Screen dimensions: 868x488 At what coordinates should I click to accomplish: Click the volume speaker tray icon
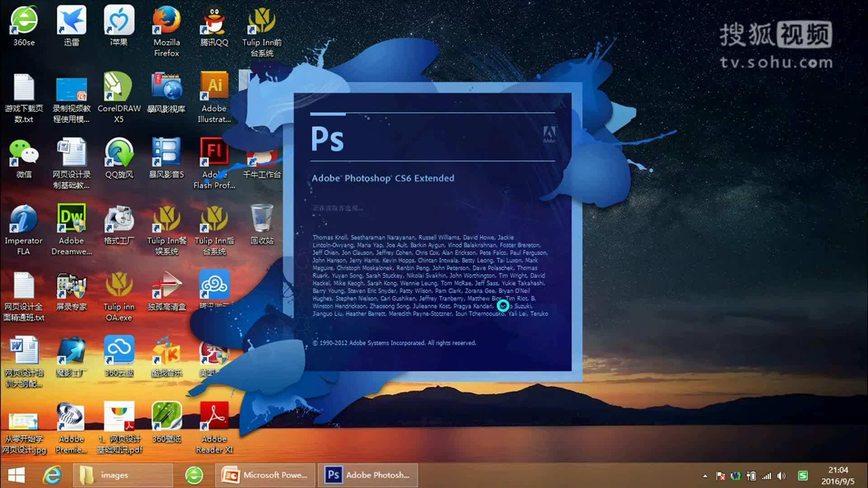[781, 476]
